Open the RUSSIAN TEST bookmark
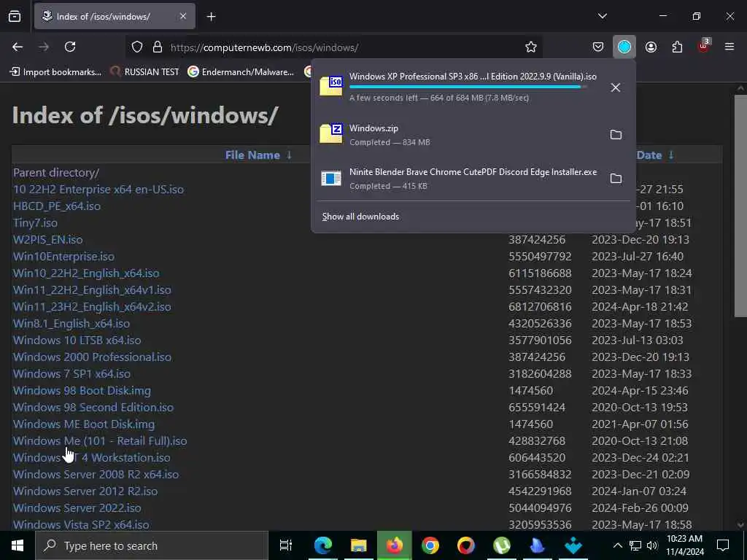This screenshot has width=747, height=560. pyautogui.click(x=145, y=72)
